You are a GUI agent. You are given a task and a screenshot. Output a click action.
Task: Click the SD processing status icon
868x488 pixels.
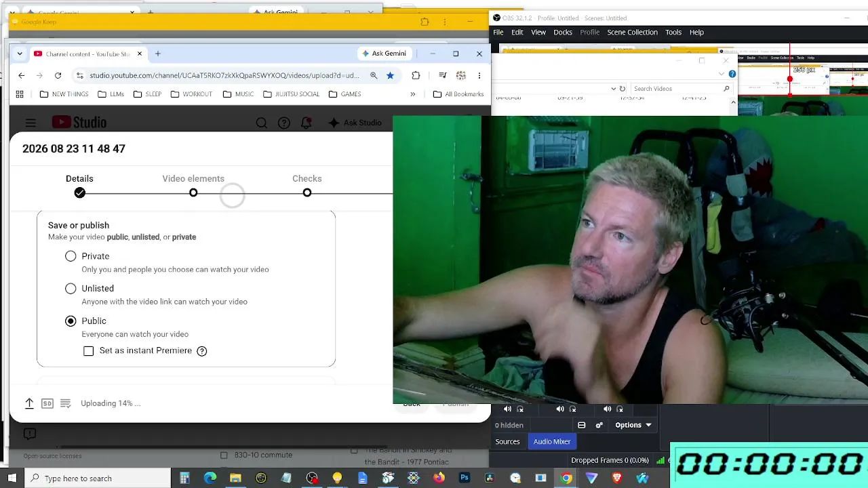click(47, 403)
